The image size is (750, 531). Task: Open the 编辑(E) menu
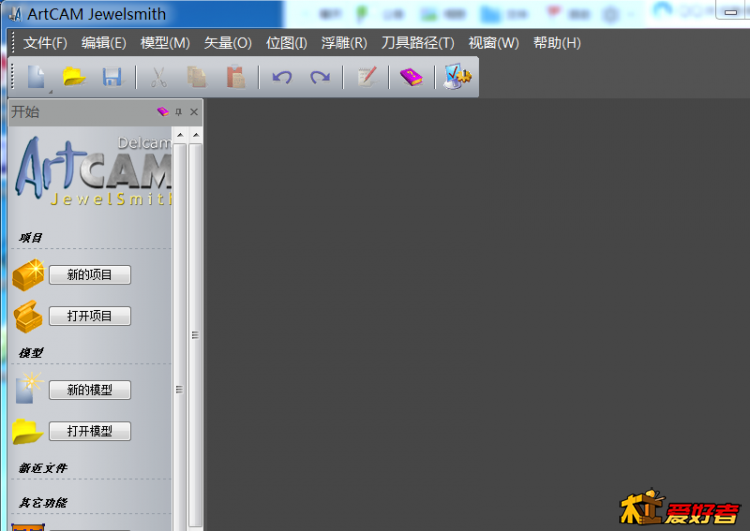[104, 43]
